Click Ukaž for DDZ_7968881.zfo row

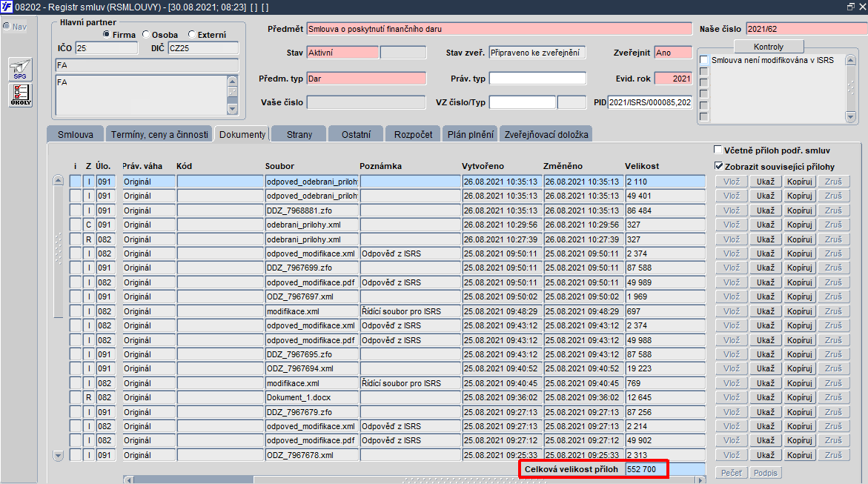(766, 210)
